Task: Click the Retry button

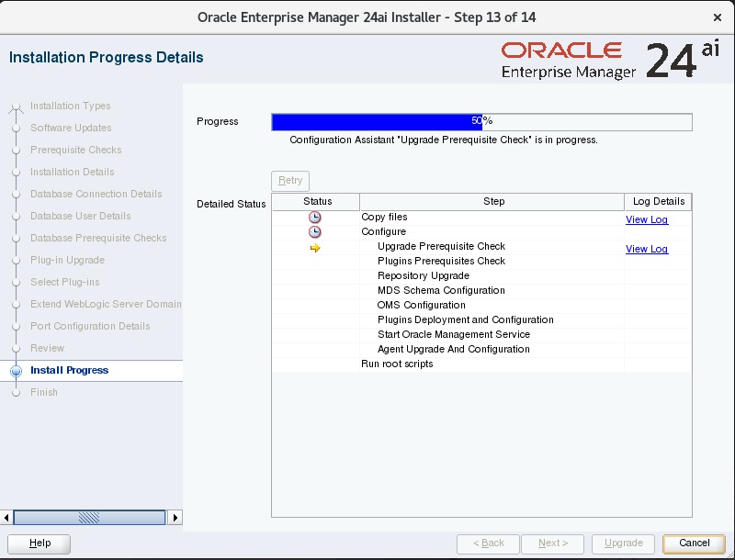Action: [290, 181]
